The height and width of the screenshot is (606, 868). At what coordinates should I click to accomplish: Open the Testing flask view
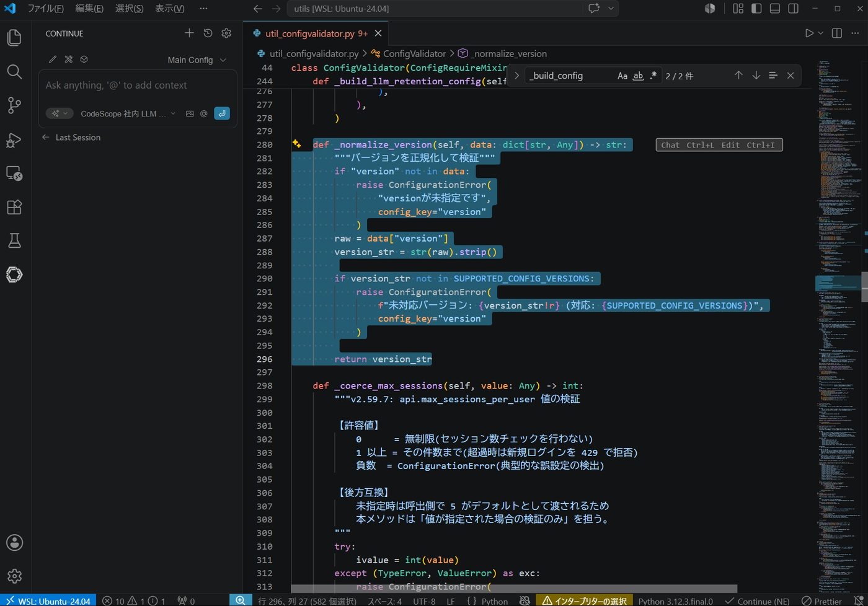point(14,240)
